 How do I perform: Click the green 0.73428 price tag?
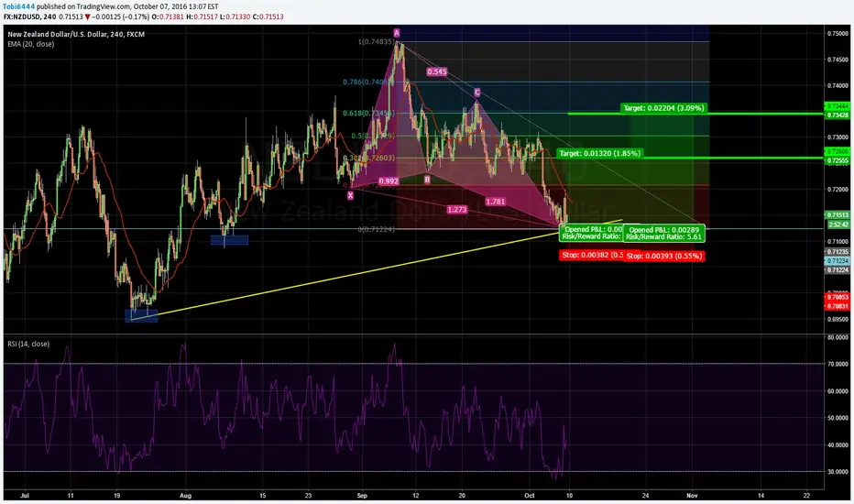tap(838, 115)
